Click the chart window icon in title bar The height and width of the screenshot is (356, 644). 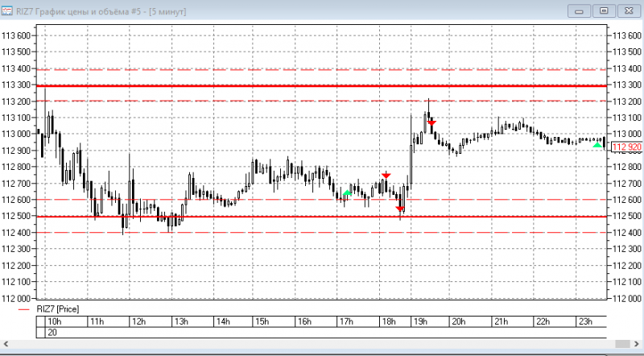[x=7, y=10]
